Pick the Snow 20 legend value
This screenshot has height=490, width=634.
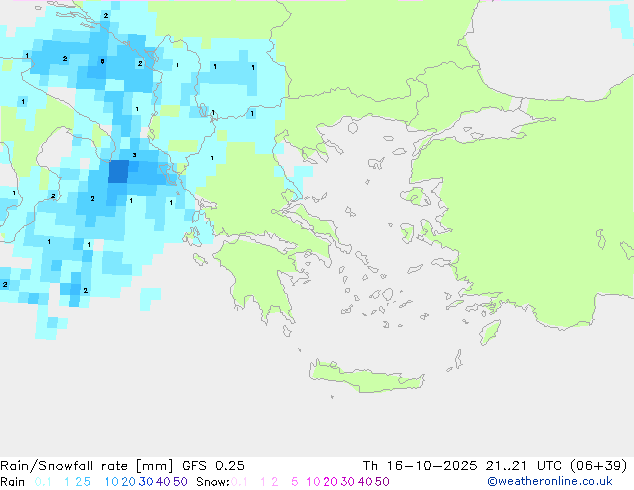click(330, 482)
